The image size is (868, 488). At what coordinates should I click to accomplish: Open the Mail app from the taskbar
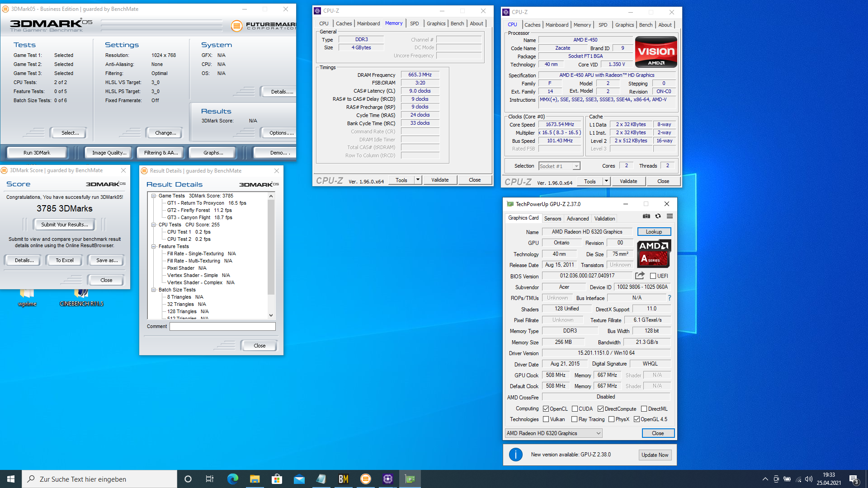tap(299, 479)
